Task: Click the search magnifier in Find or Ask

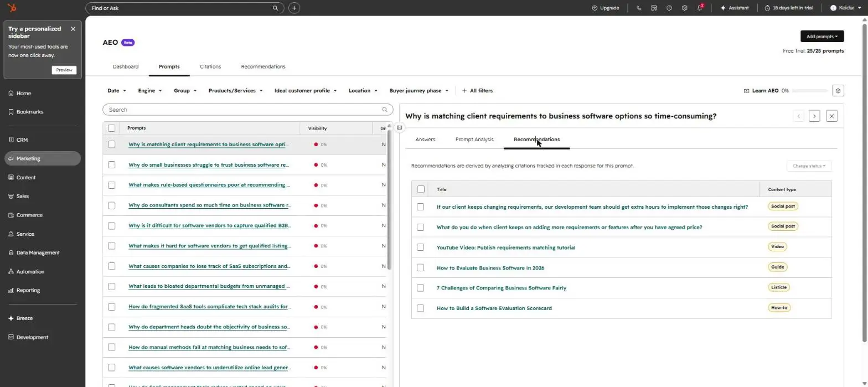Action: [276, 8]
